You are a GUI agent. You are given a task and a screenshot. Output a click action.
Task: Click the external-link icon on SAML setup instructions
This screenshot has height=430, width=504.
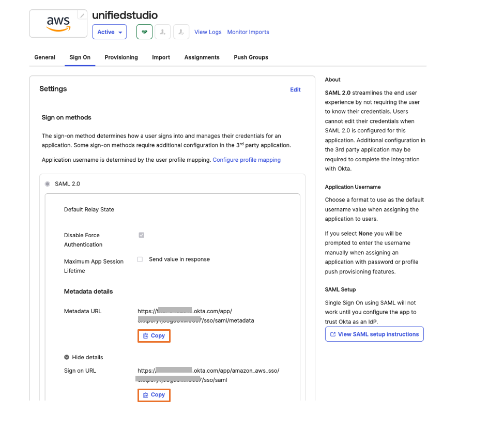pyautogui.click(x=332, y=334)
